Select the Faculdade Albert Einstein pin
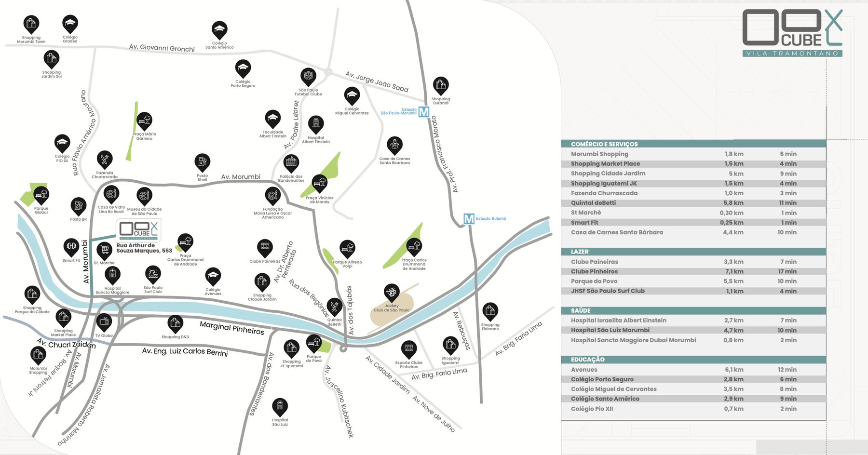Image resolution: width=868 pixels, height=455 pixels. pyautogui.click(x=273, y=119)
